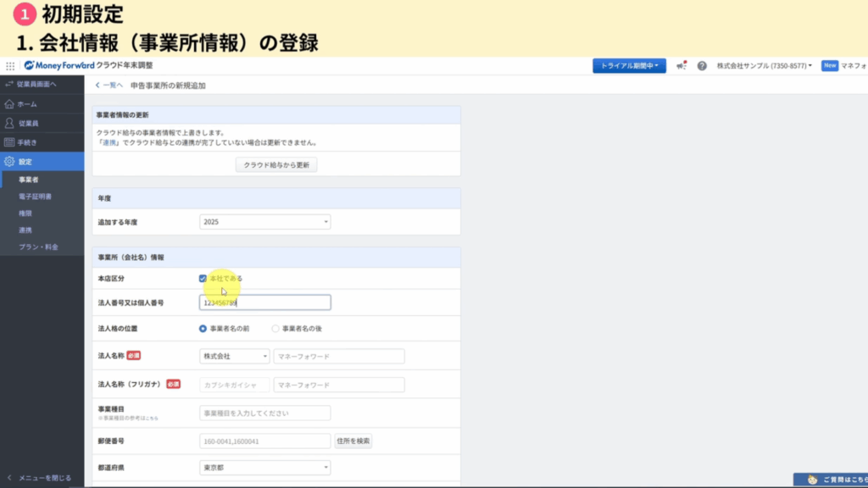Click the クラウド給与から更新 button
The image size is (868, 488).
point(275,164)
